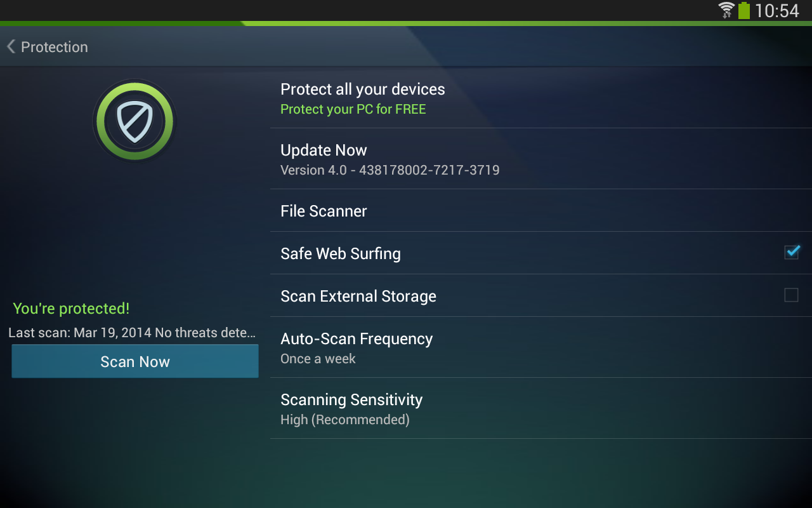The image size is (812, 508).
Task: Change the Once a week scan frequency
Action: [x=318, y=358]
